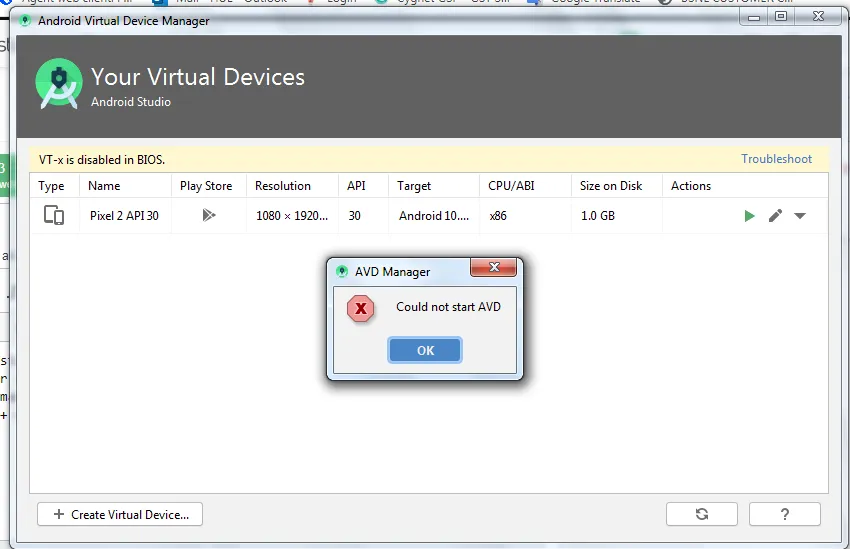Click the phone/tablet device type icon
Screen dimensions: 850x549
[x=54, y=215]
